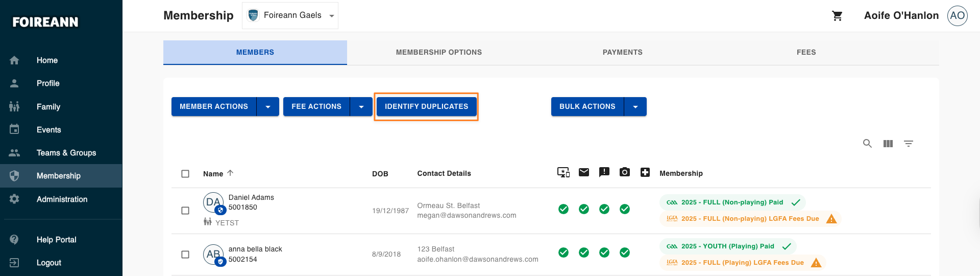The image size is (980, 276).
Task: Switch to the Membership Options tab
Action: [x=439, y=52]
